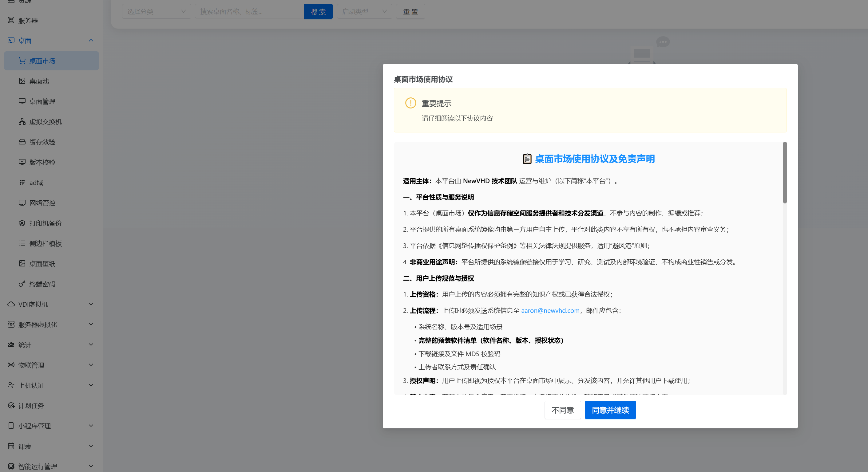Select the 终端密码 key icon
This screenshot has width=868, height=472.
22,284
